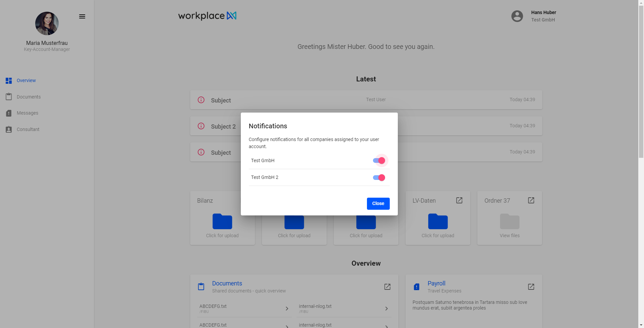Open the Payroll link
Viewport: 644px width, 328px height.
click(436, 283)
